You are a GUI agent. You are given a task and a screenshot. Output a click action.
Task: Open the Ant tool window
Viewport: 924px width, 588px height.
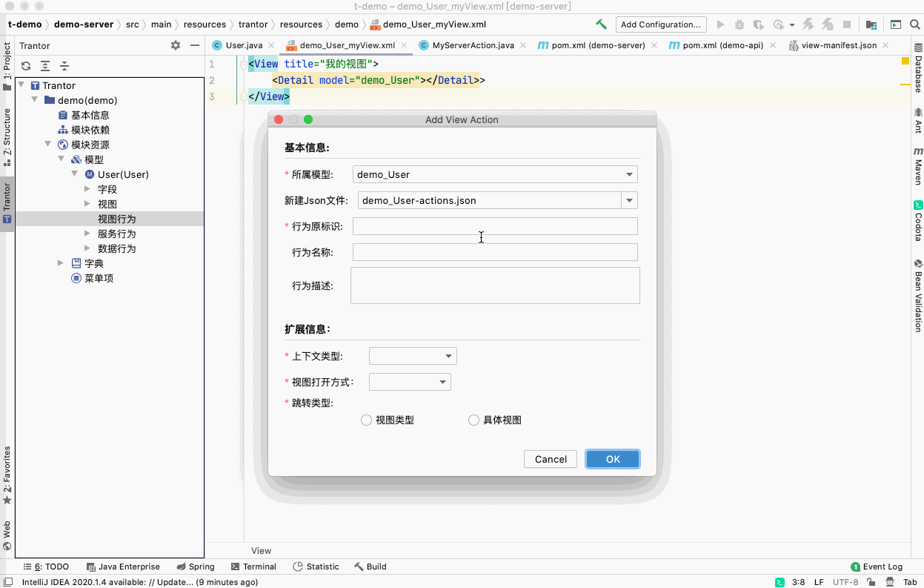click(917, 120)
